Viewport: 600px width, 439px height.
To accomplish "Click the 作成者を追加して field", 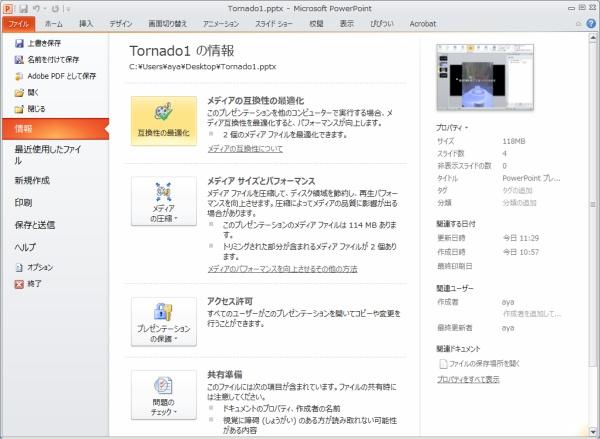I will click(x=532, y=314).
